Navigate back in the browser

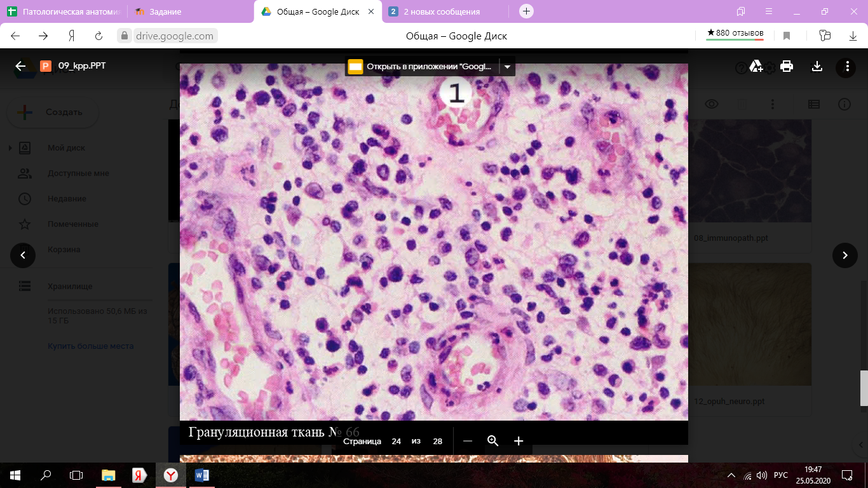(16, 36)
